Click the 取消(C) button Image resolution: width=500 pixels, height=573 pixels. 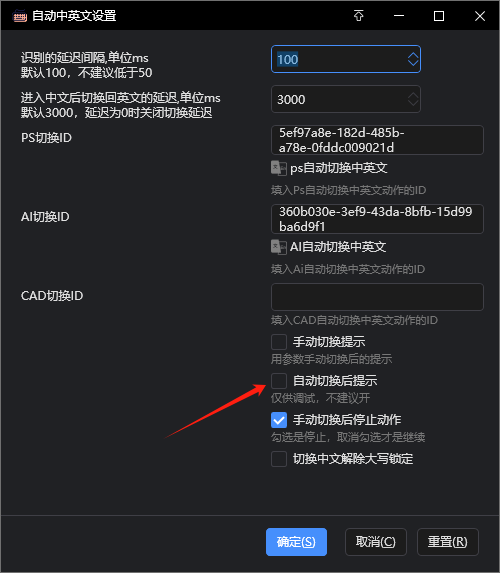coord(376,542)
